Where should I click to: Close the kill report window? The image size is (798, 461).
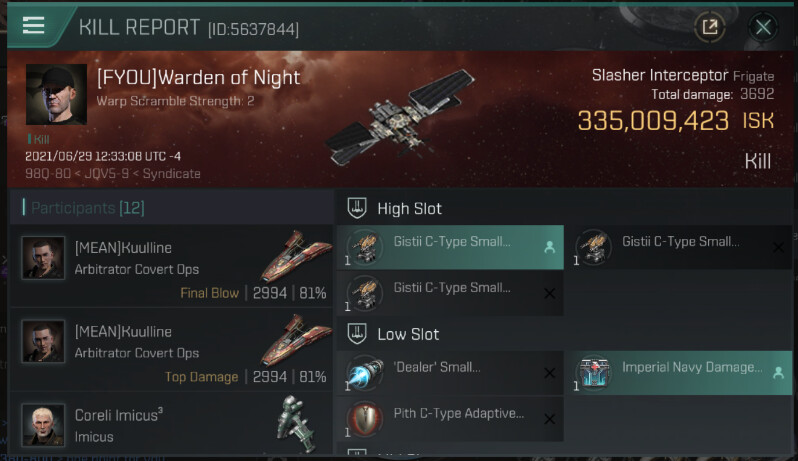point(763,26)
